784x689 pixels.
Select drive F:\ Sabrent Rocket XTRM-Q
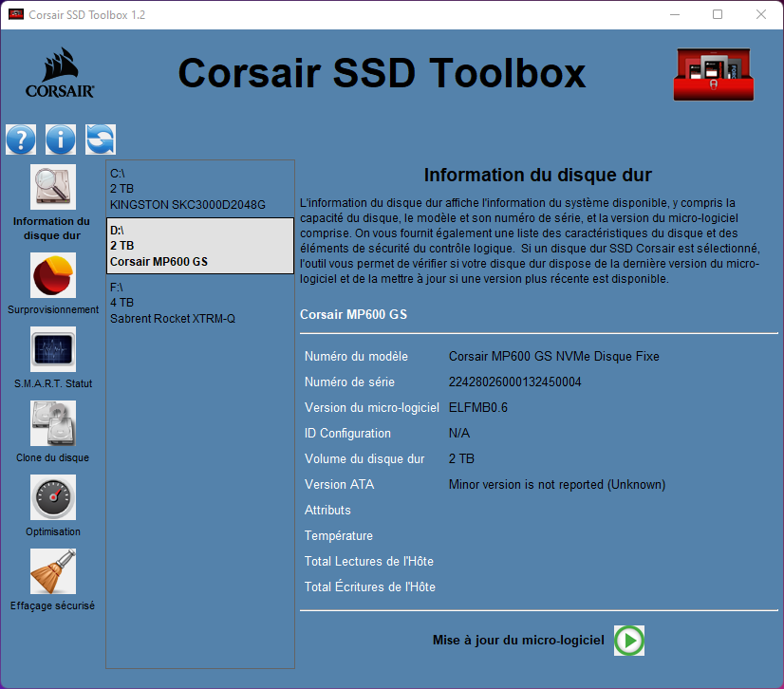point(200,303)
